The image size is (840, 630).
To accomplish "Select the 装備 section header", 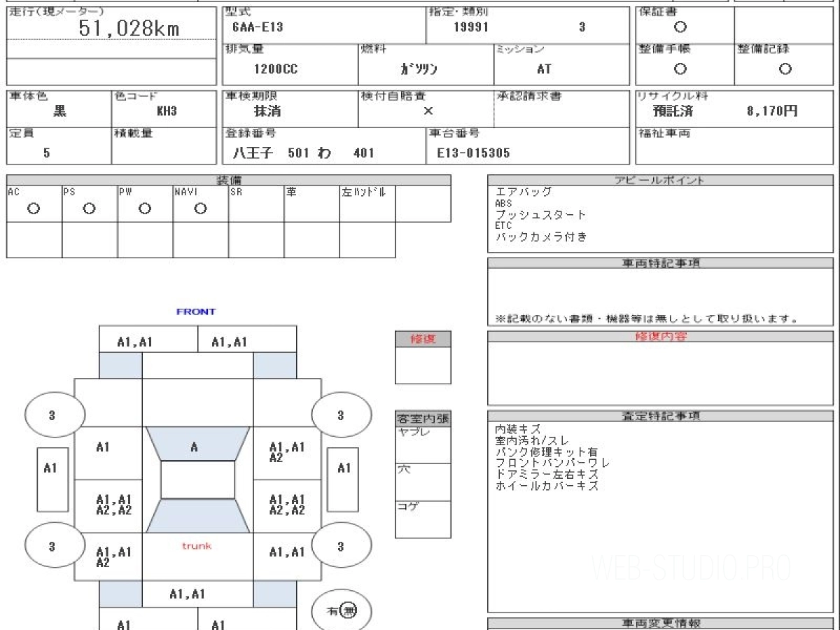I will 228,180.
